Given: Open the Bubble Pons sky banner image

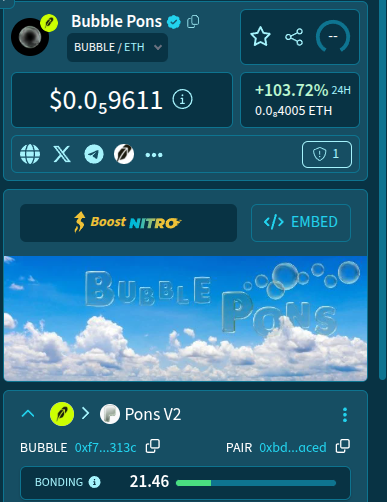Looking at the screenshot, I should pyautogui.click(x=185, y=318).
